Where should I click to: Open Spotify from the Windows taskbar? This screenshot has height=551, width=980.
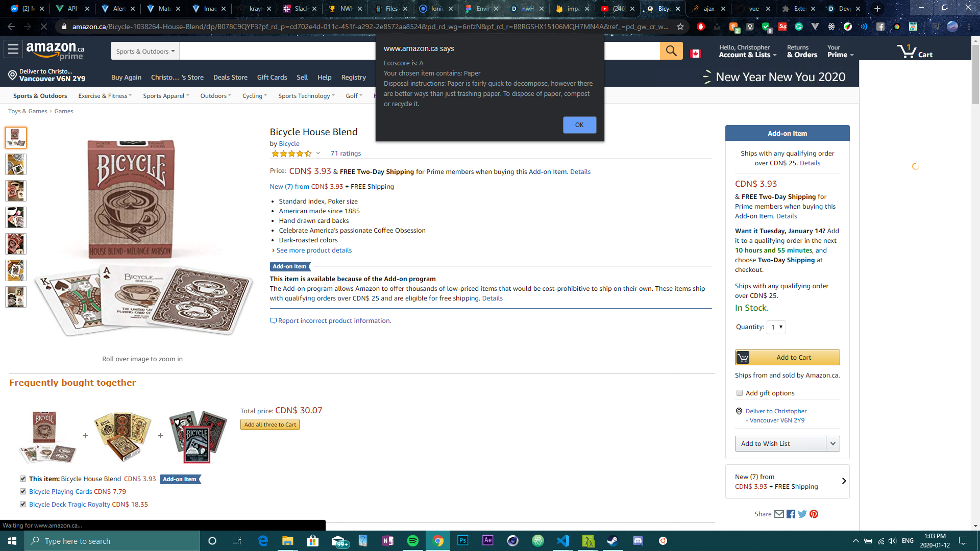click(412, 541)
